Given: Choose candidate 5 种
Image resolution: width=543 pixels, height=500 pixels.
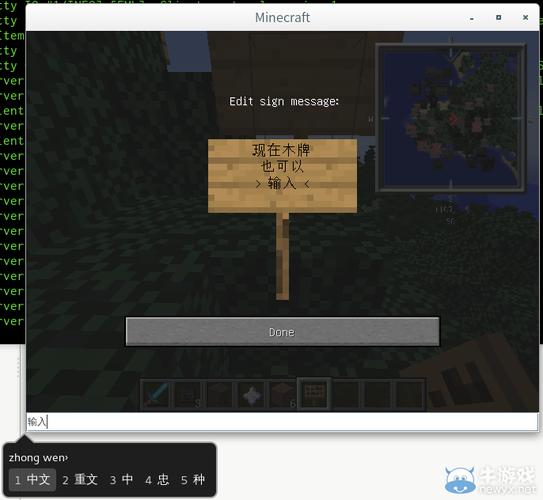Looking at the screenshot, I should [x=193, y=480].
